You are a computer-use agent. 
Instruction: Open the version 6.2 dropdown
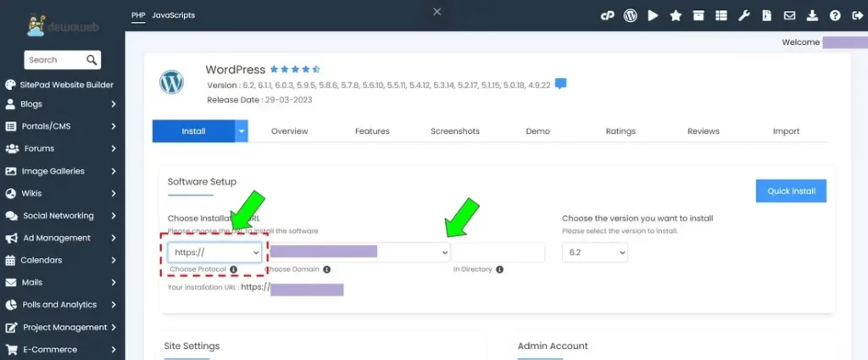(x=595, y=252)
